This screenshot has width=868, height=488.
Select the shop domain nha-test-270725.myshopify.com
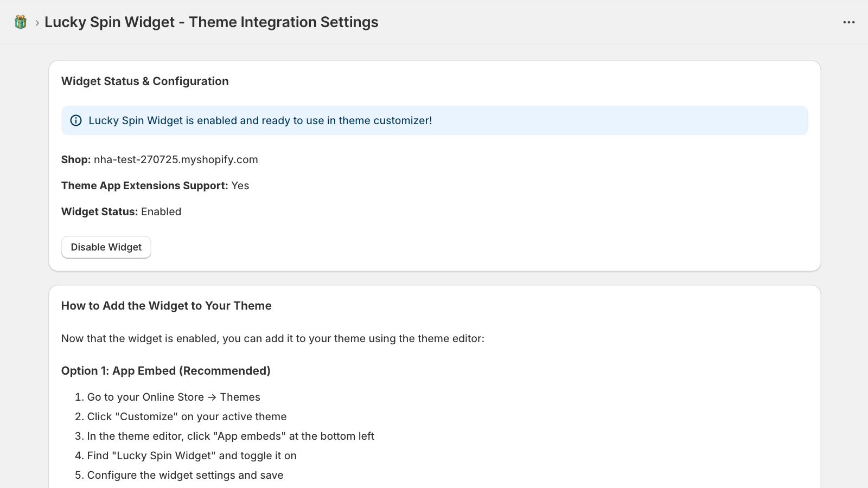tap(176, 159)
